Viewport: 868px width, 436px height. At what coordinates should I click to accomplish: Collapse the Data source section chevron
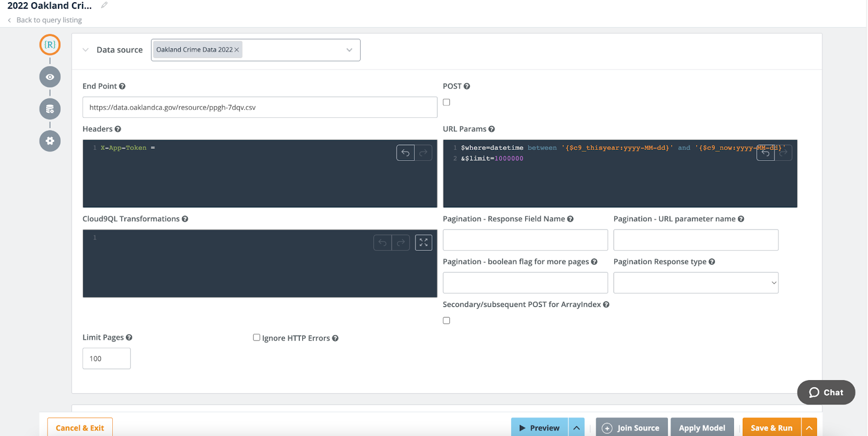point(86,50)
